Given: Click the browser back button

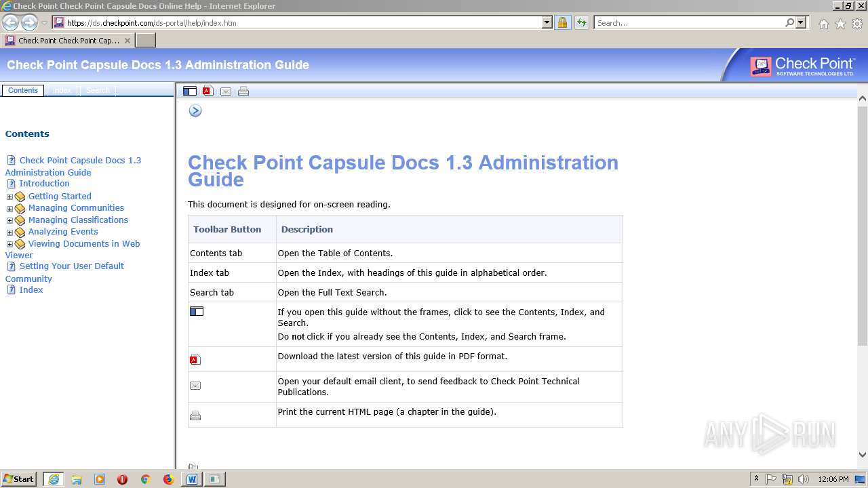Looking at the screenshot, I should pyautogui.click(x=10, y=22).
